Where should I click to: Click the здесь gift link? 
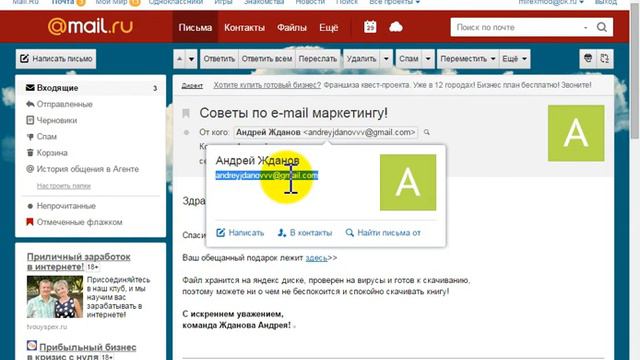point(316,258)
